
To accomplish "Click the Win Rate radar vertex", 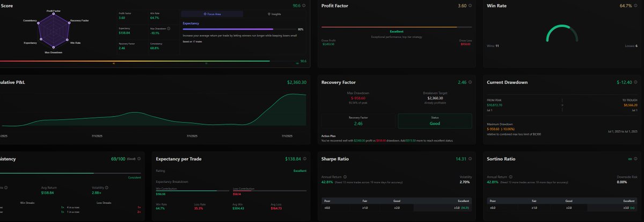I will [x=67, y=39].
